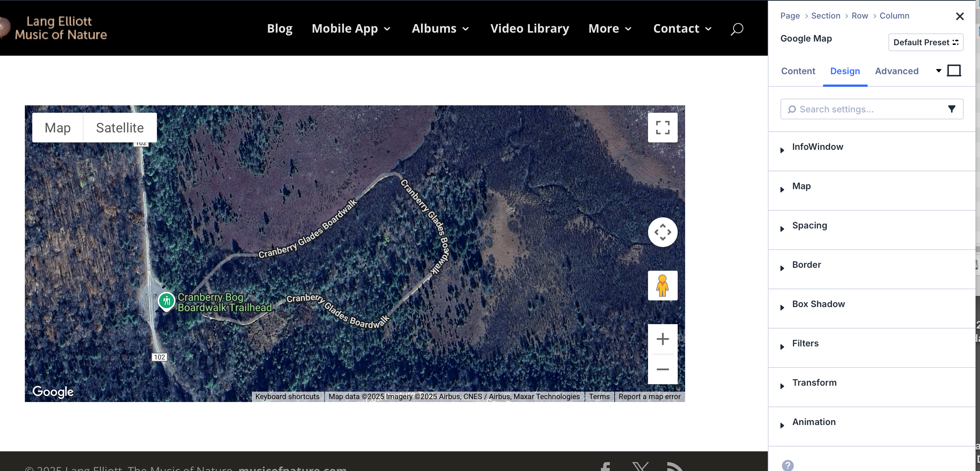
Task: Switch map to Map view
Action: pos(57,128)
